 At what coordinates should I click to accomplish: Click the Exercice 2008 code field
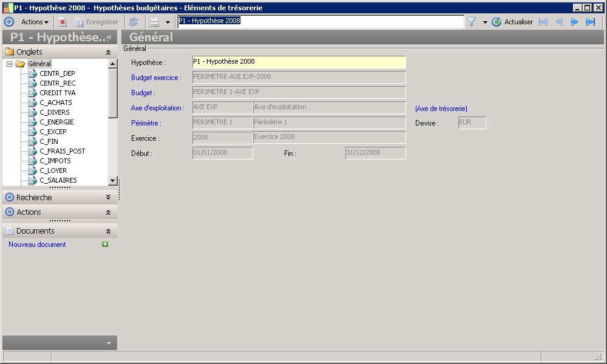223,138
